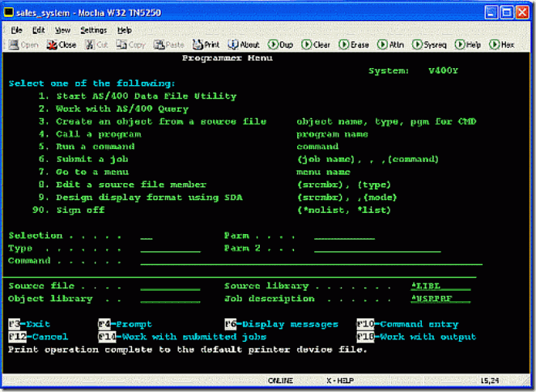Focus the Source file input field
The width and height of the screenshot is (536, 392).
tap(170, 286)
